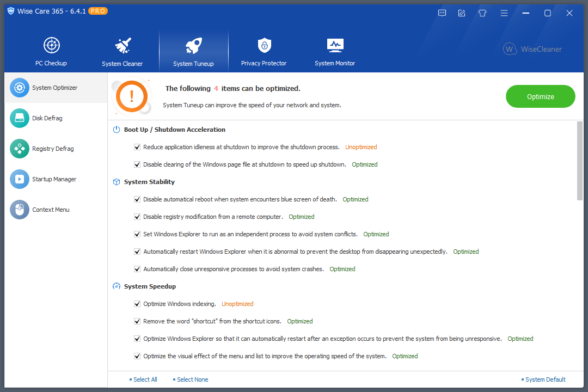Click Optimized status for "shortcut" word removal
588x392 pixels.
click(x=300, y=321)
